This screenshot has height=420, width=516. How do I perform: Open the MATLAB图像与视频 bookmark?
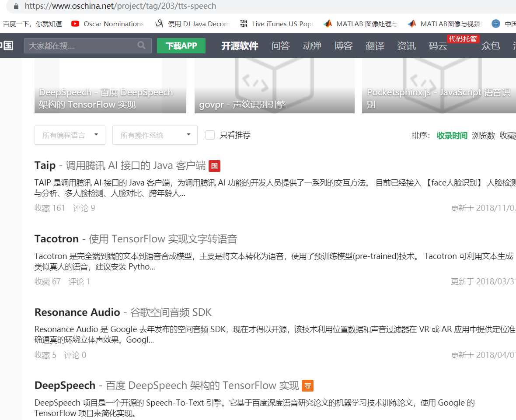pyautogui.click(x=445, y=24)
